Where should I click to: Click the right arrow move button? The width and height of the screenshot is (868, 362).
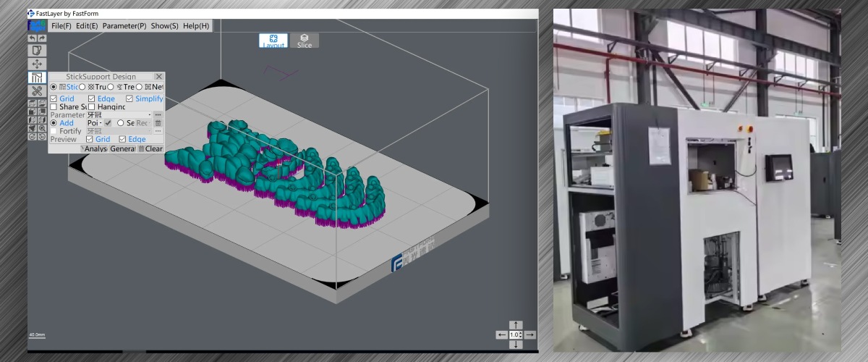[x=529, y=334]
